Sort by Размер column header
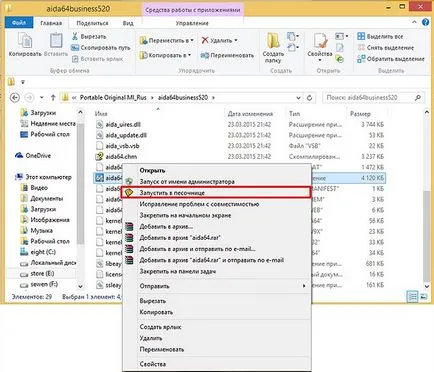The height and width of the screenshot is (372, 434). coord(360,114)
